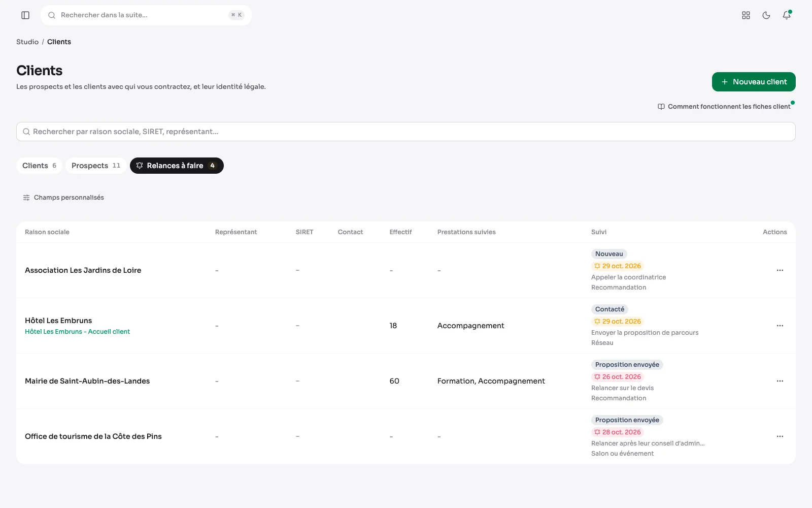Click Formation, Accompagnement prestations cell
Screen dimensions: 812x508
(x=491, y=381)
